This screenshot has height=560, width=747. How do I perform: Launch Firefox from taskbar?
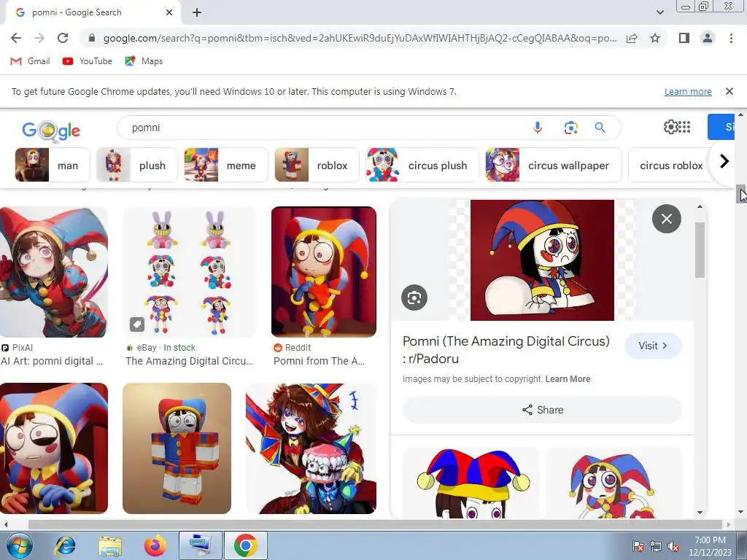pos(155,545)
